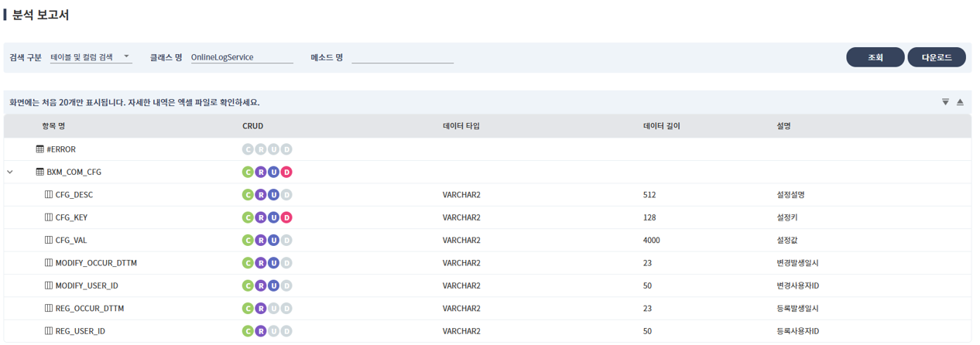Click the column icon beside REG_USER_ID
The height and width of the screenshot is (345, 980).
pos(49,331)
